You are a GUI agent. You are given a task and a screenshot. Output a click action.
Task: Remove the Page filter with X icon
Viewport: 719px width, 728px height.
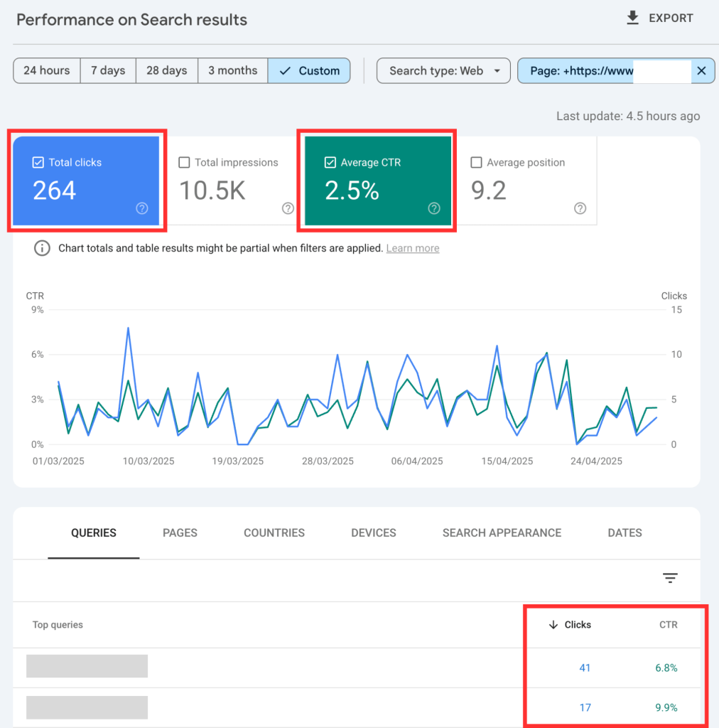point(701,70)
